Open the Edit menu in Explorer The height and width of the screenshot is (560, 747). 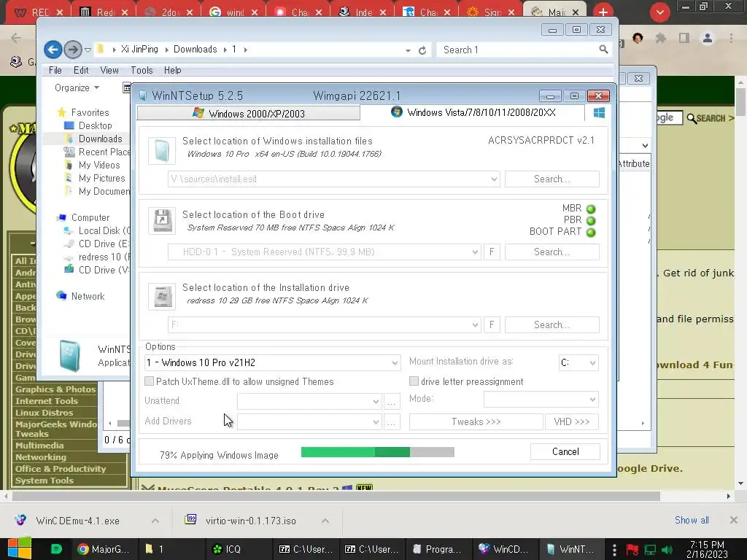click(x=81, y=71)
